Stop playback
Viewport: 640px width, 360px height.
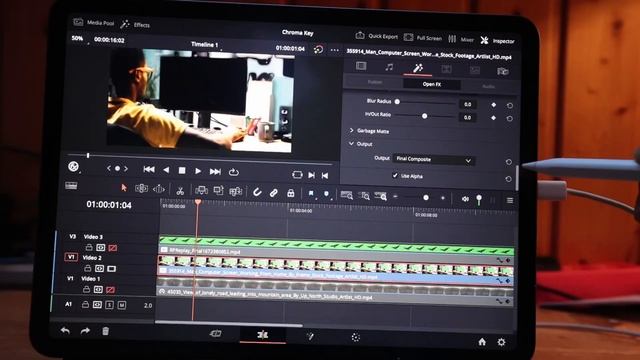pyautogui.click(x=182, y=171)
